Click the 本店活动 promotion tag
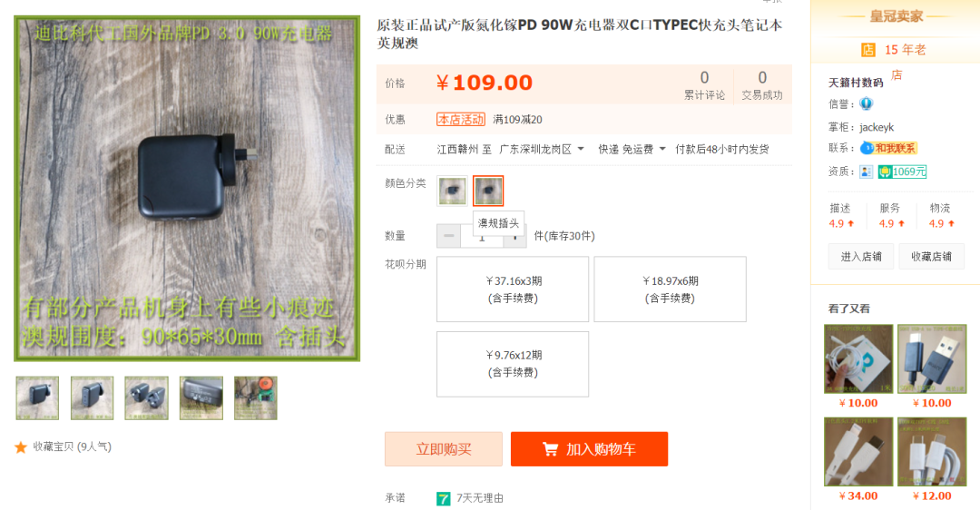Screen dimensions: 980x510 pos(461,120)
